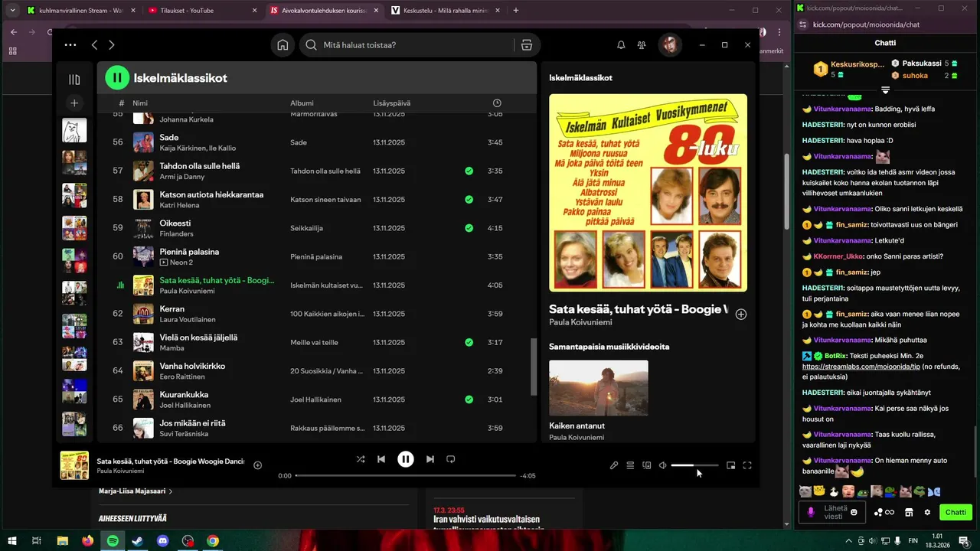Open the Spotify three-dots main menu
The image size is (980, 551).
(x=70, y=45)
